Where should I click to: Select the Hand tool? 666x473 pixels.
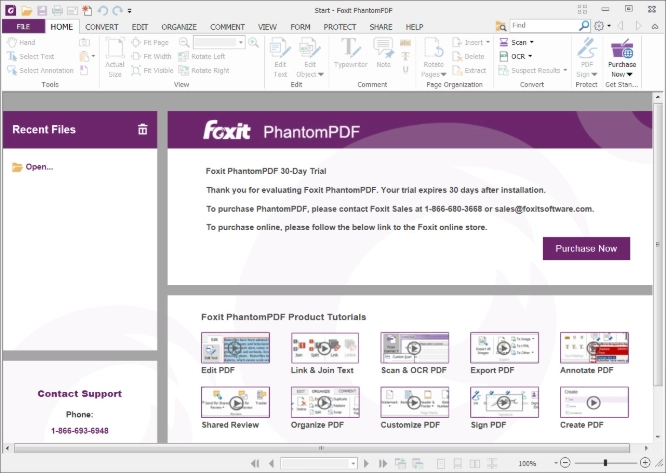point(21,42)
